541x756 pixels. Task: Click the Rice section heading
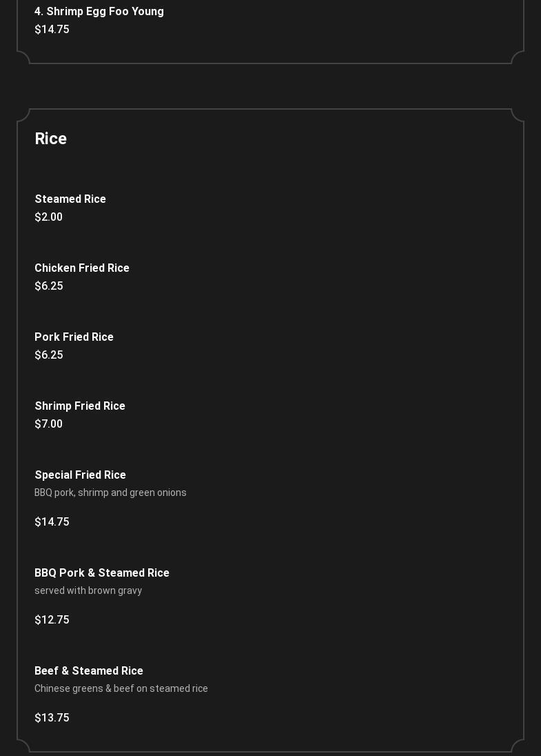(x=51, y=139)
